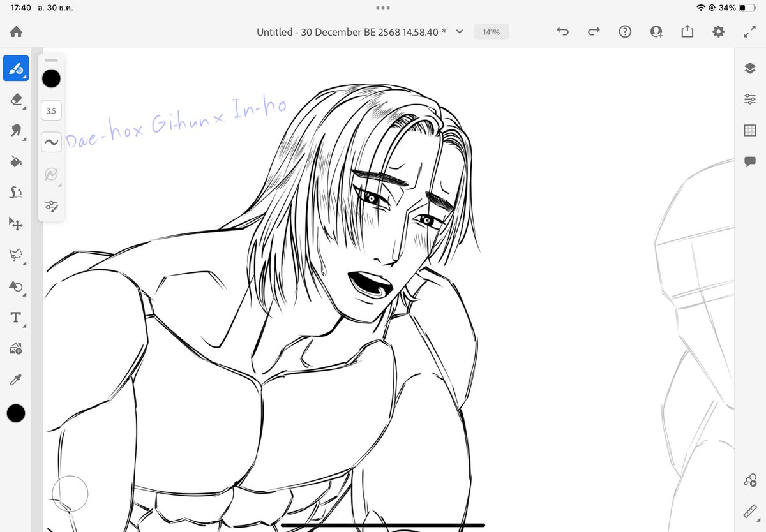The image size is (766, 532).
Task: Open the Motion animation panel
Action: click(750, 481)
